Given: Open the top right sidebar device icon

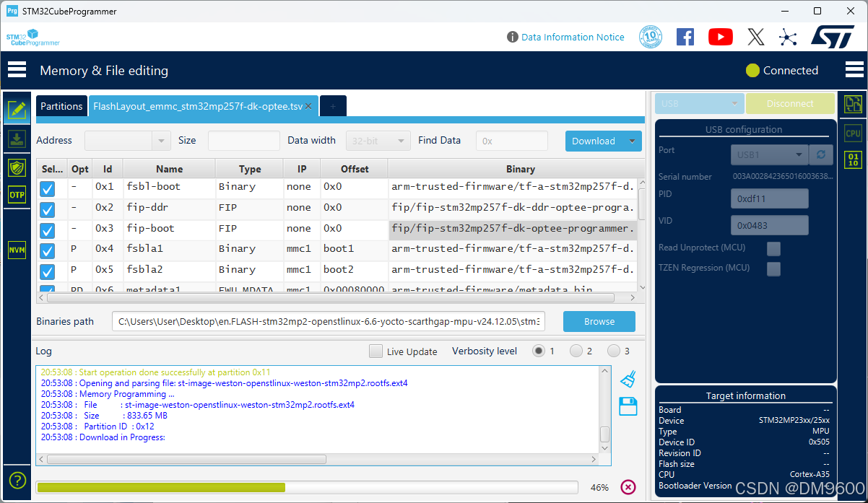Looking at the screenshot, I should pyautogui.click(x=853, y=104).
